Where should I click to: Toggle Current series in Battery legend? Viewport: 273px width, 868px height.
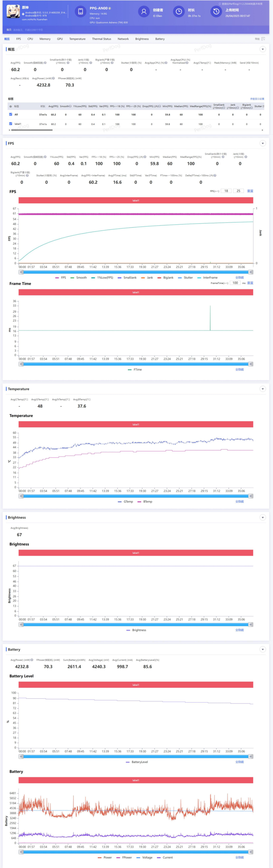[x=165, y=858]
